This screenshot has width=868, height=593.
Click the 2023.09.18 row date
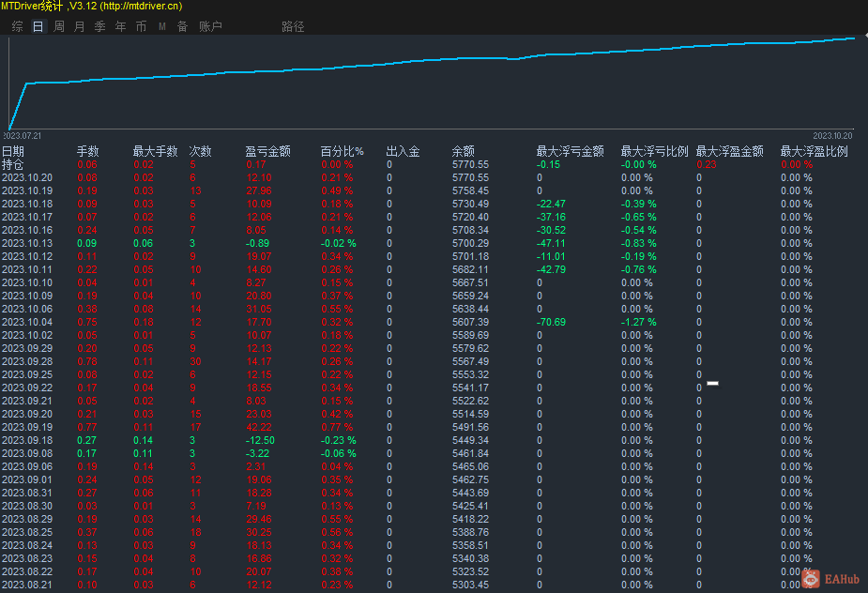(x=27, y=440)
